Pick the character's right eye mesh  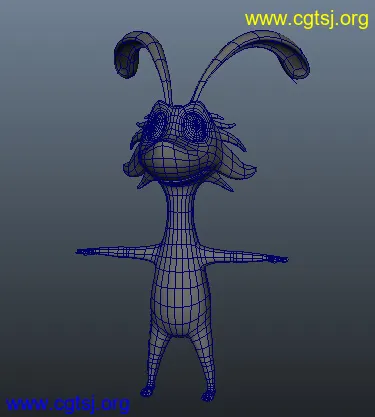click(196, 124)
